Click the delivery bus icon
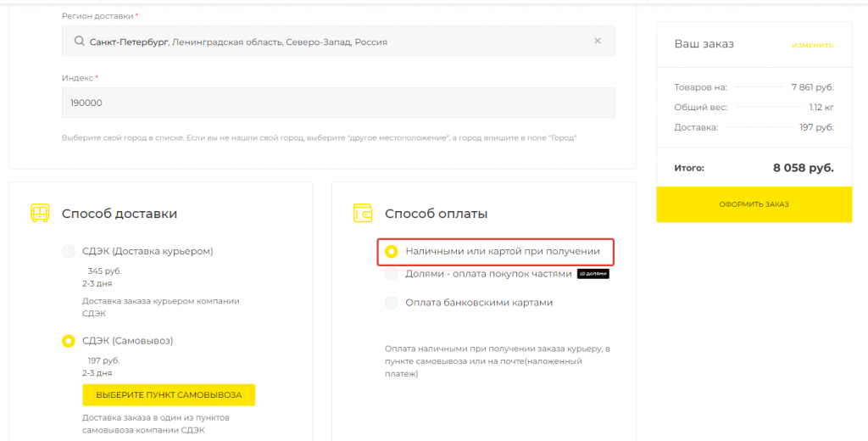 pos(40,213)
